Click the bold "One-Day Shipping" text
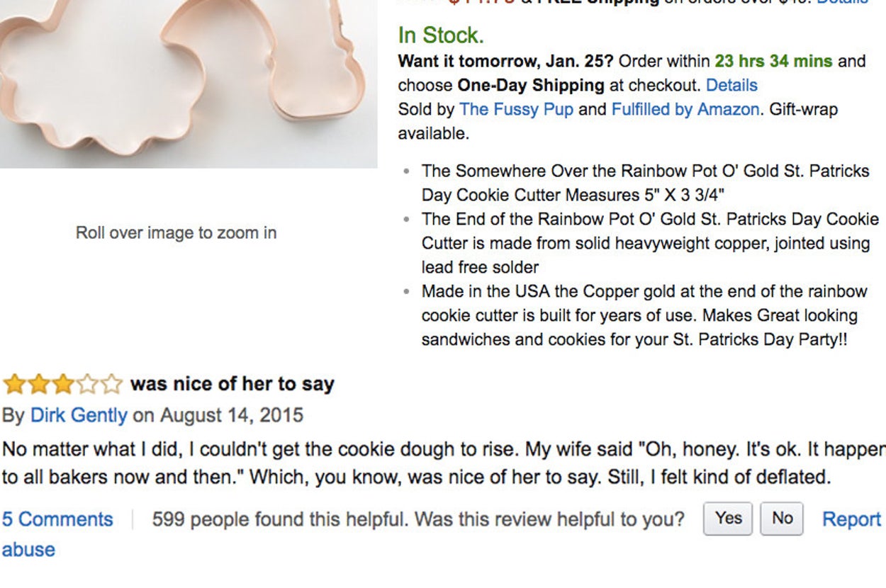The height and width of the screenshot is (588, 886). 531,86
